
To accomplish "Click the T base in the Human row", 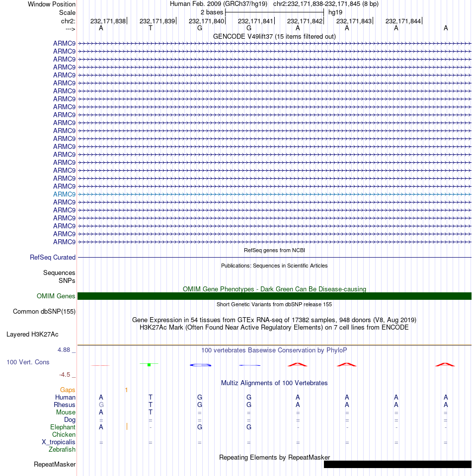I will (151, 398).
